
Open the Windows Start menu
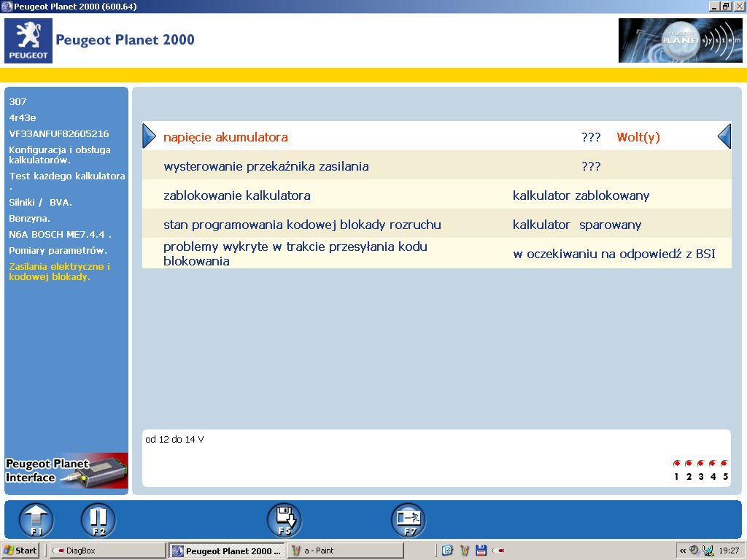(20, 551)
